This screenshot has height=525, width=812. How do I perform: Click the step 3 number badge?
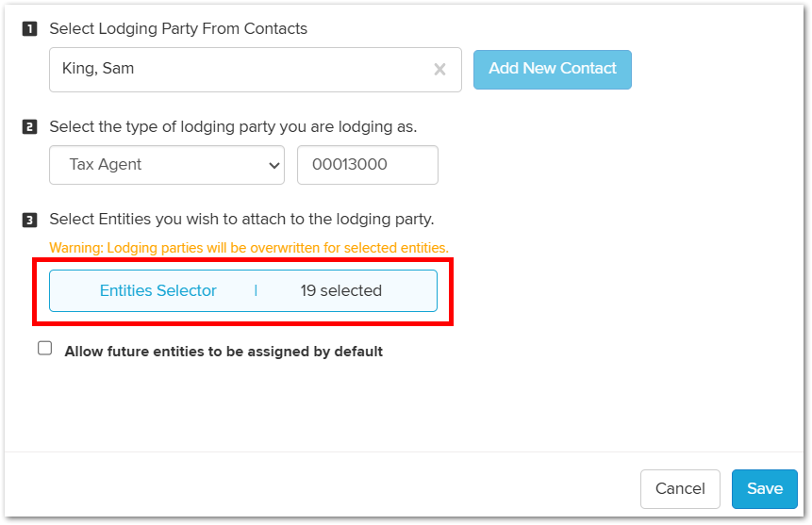pyautogui.click(x=29, y=220)
